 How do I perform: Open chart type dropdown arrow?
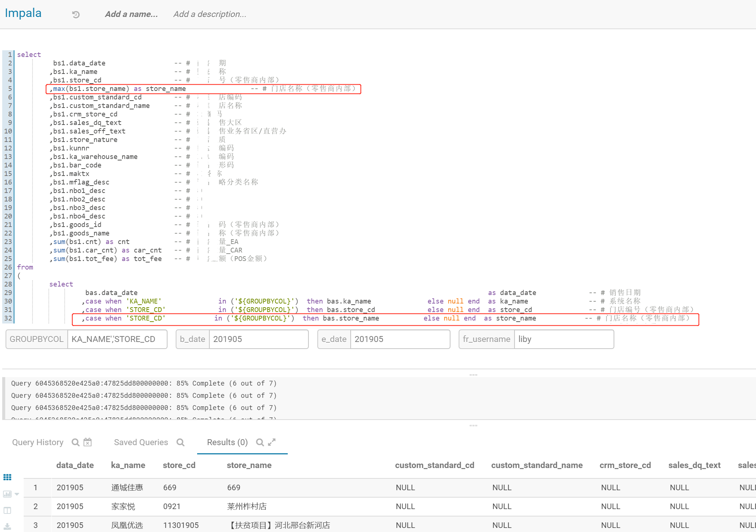click(x=17, y=494)
